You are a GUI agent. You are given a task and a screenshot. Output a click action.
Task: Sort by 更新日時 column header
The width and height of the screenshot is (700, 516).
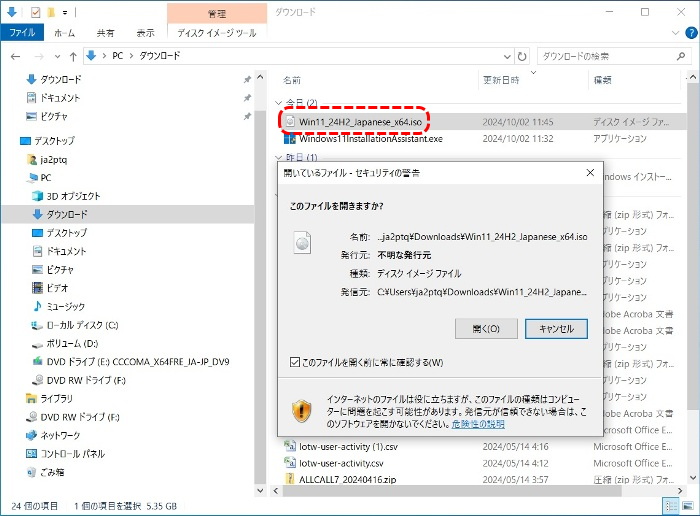coord(501,80)
